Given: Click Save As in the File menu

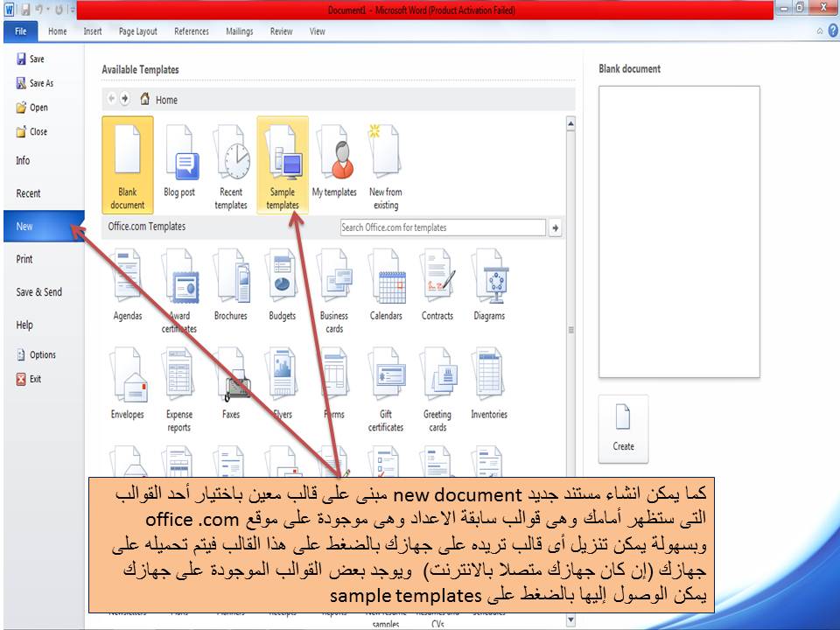Looking at the screenshot, I should pyautogui.click(x=35, y=83).
